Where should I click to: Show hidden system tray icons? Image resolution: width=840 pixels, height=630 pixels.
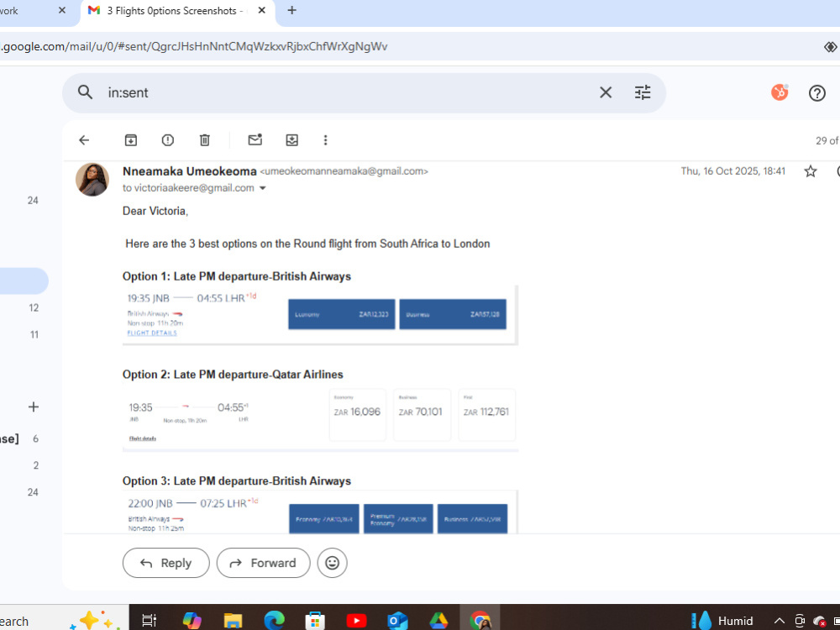click(x=780, y=621)
